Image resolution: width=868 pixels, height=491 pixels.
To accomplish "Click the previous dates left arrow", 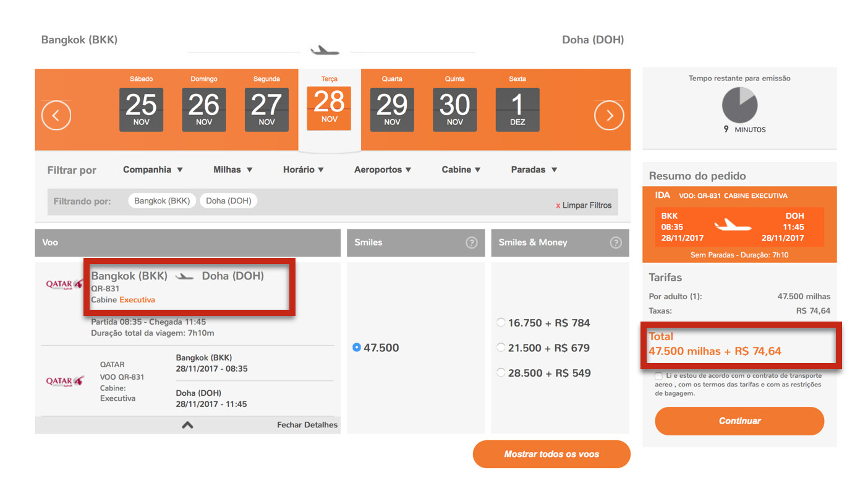I will pos(56,115).
